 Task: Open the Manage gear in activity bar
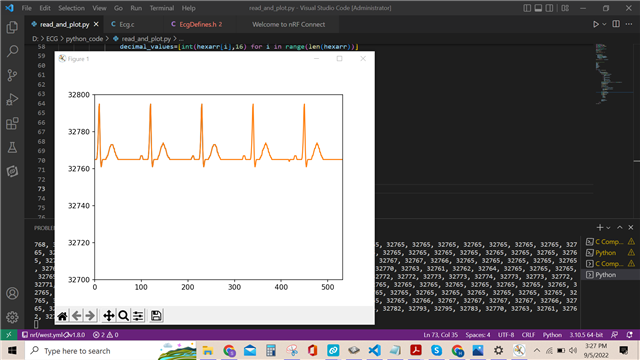coord(12,317)
